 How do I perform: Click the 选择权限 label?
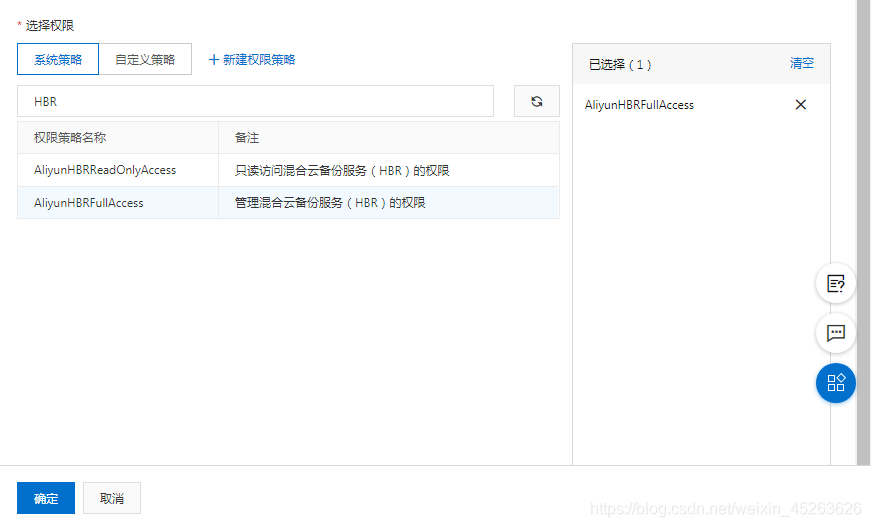pyautogui.click(x=49, y=26)
